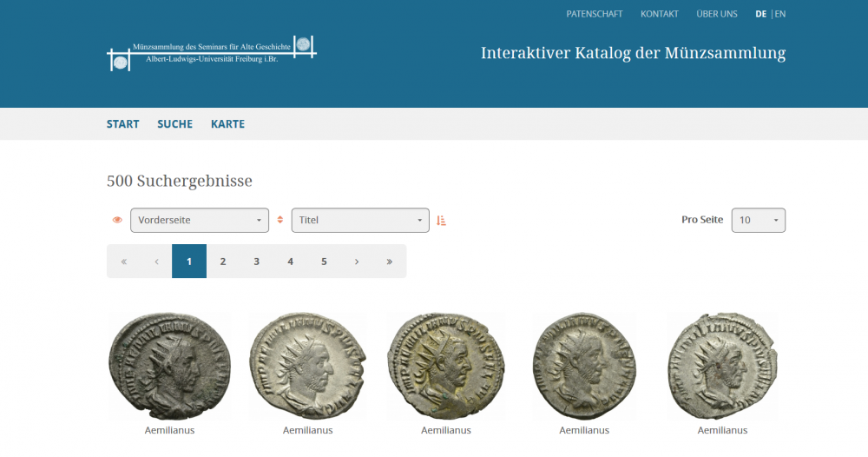Screen dimensions: 868x457
Task: Jump to the last page arrow
Action: click(389, 262)
